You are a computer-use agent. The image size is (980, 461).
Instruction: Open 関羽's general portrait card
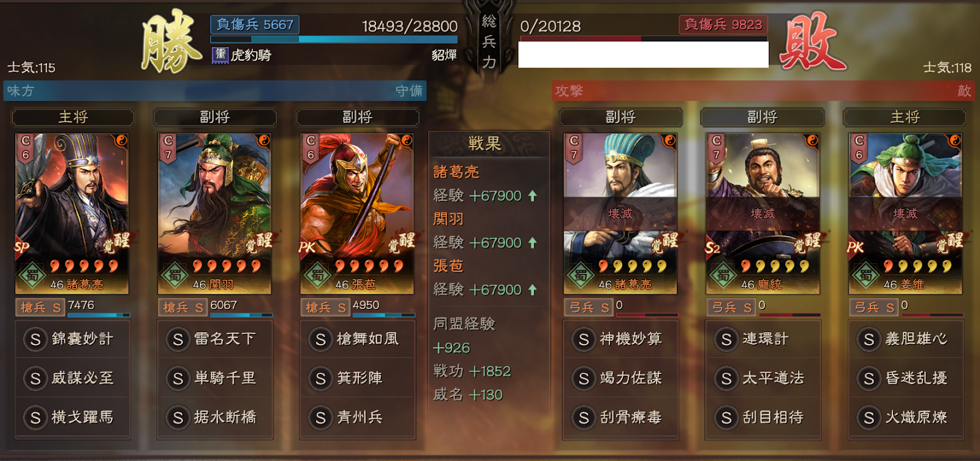point(214,213)
